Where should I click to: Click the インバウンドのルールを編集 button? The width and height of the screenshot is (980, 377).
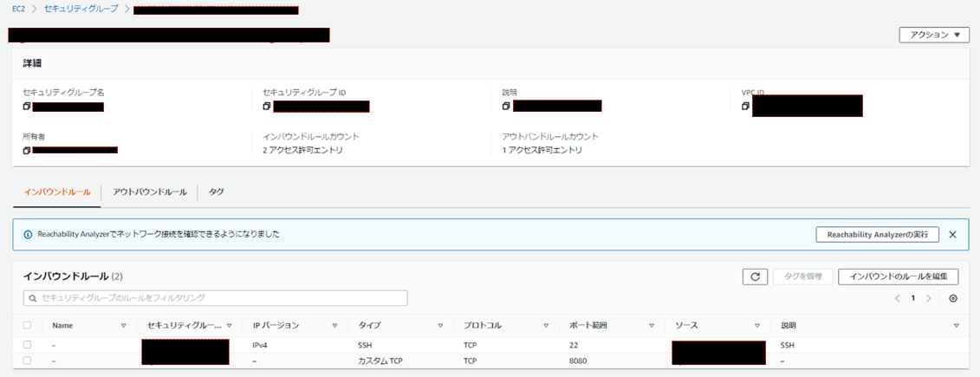point(898,276)
